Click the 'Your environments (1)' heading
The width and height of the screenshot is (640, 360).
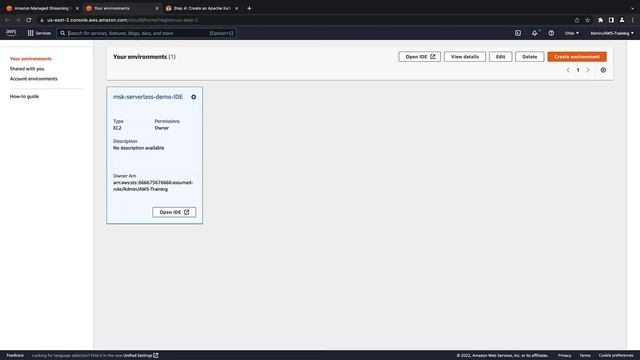[144, 57]
